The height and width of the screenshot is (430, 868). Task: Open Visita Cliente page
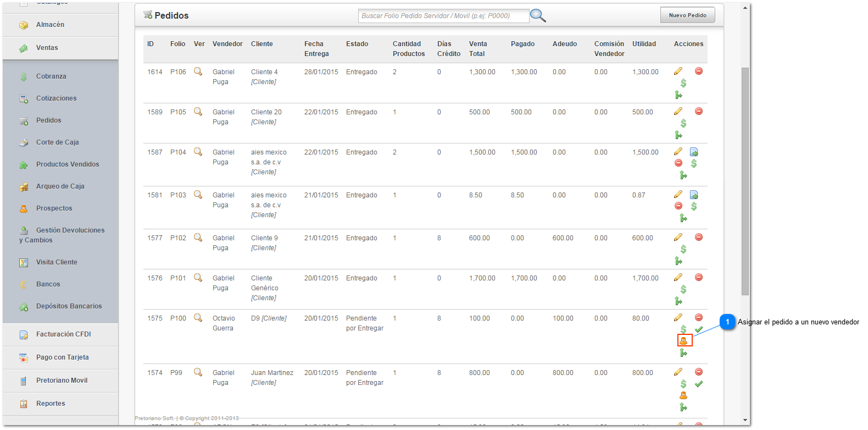coord(57,262)
